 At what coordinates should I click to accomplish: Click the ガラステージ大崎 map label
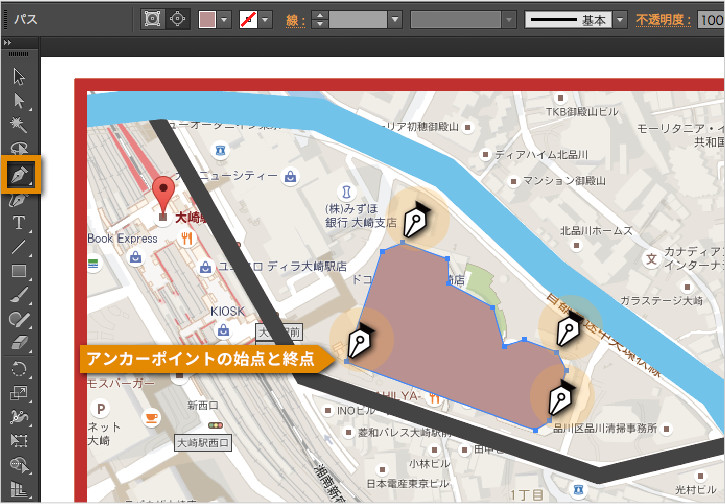click(661, 301)
